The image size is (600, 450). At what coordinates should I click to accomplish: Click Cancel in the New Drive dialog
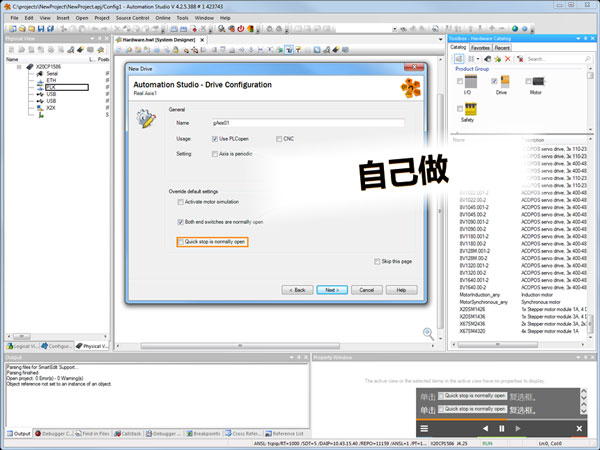[367, 290]
